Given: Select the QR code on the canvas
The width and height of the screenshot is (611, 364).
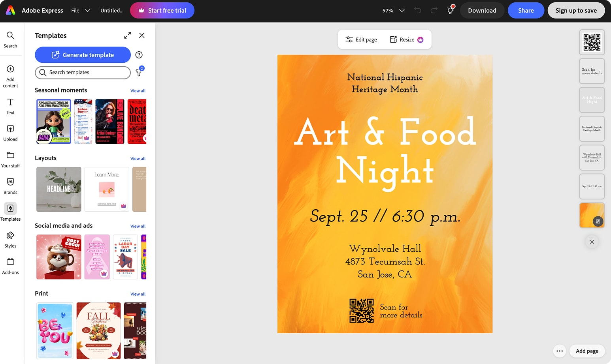Looking at the screenshot, I should point(362,311).
